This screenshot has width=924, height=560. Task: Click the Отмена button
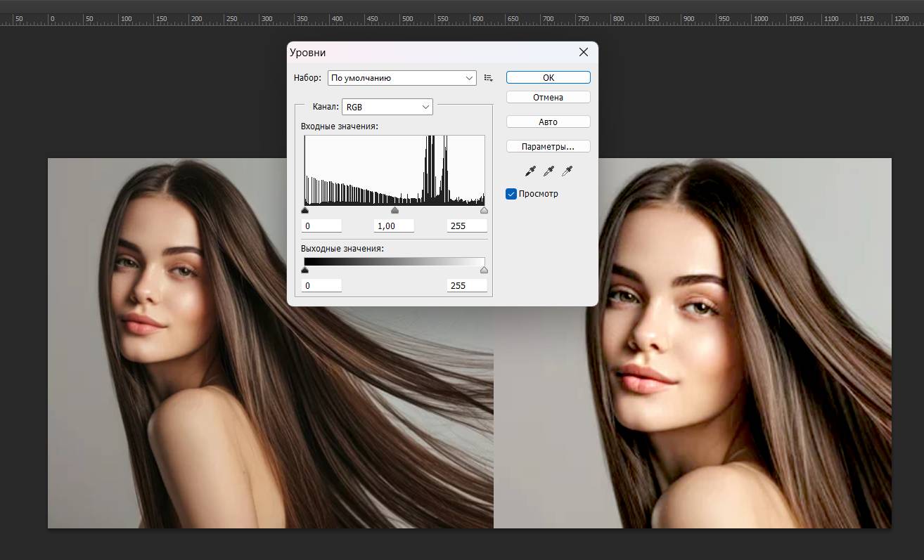(x=548, y=98)
